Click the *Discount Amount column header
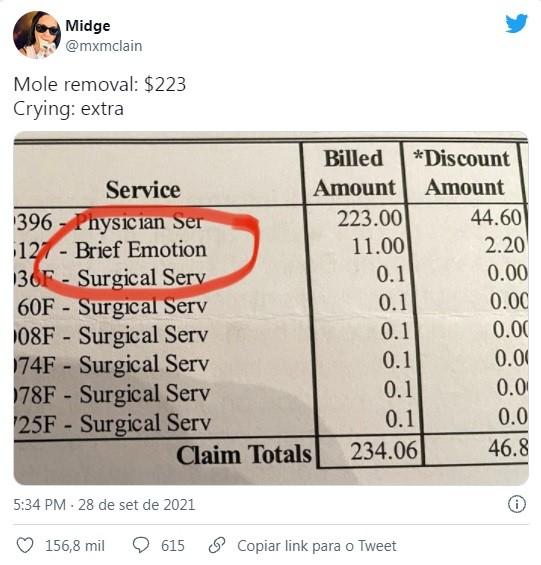This screenshot has height=565, width=541. 462,173
